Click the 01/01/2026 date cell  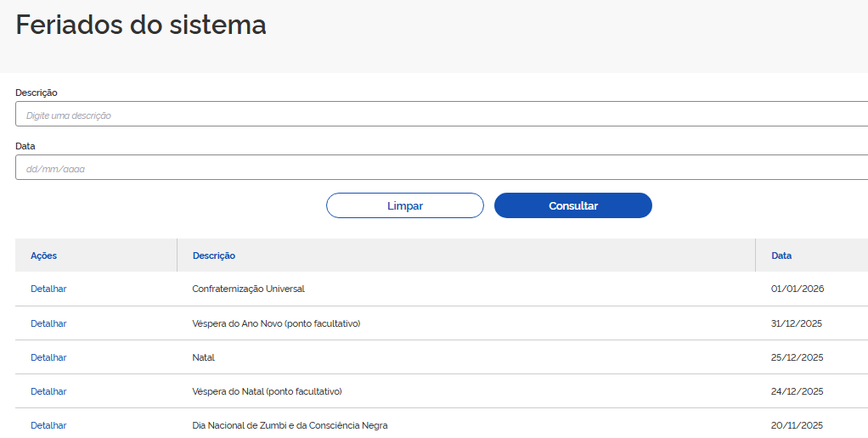[x=798, y=289]
